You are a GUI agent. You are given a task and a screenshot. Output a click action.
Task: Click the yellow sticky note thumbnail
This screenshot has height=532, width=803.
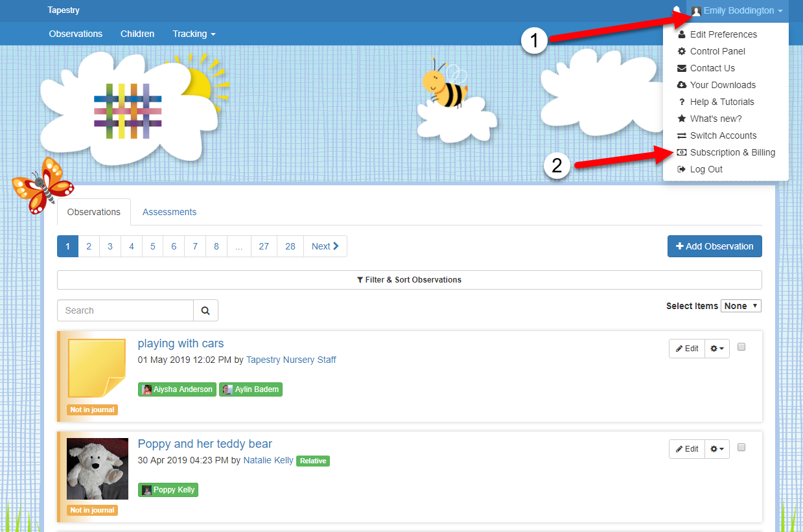[x=97, y=368]
